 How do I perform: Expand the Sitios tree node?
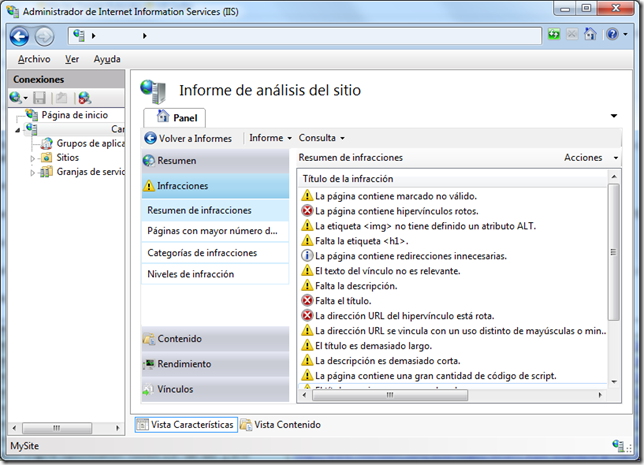32,158
